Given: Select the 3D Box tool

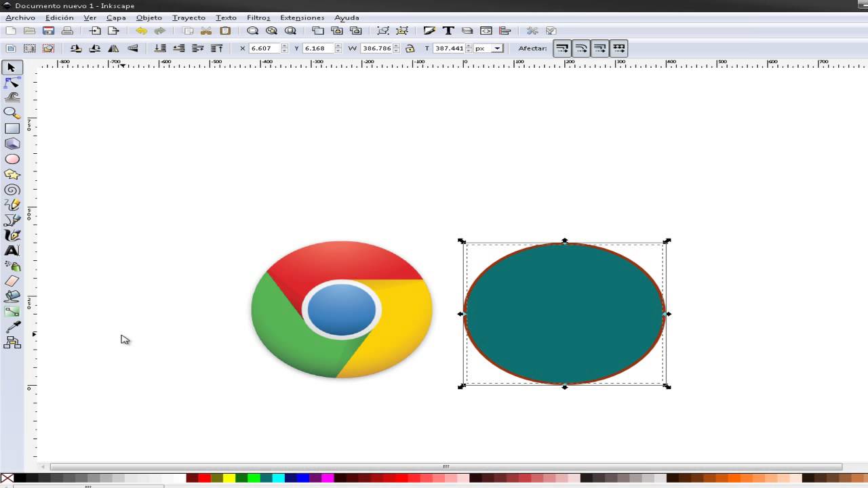Looking at the screenshot, I should tap(12, 144).
